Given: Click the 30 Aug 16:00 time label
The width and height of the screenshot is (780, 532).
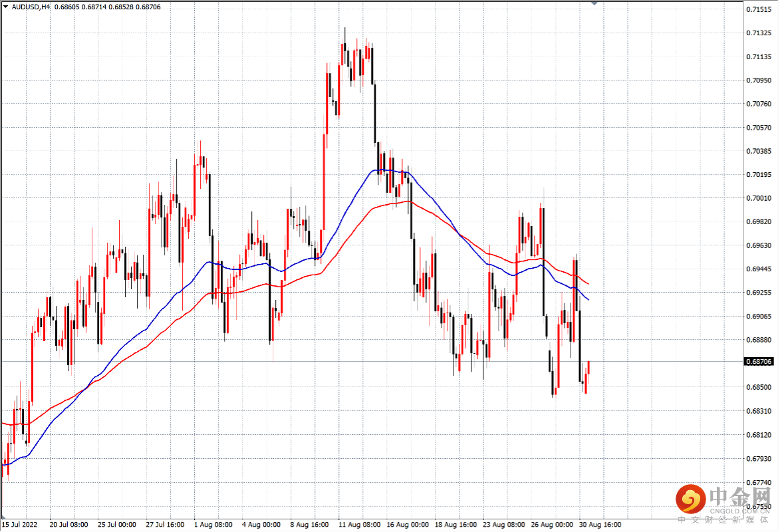Looking at the screenshot, I should 600,525.
